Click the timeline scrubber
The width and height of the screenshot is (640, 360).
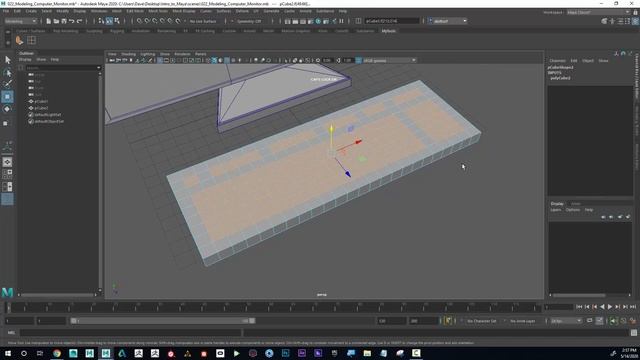coord(273,307)
